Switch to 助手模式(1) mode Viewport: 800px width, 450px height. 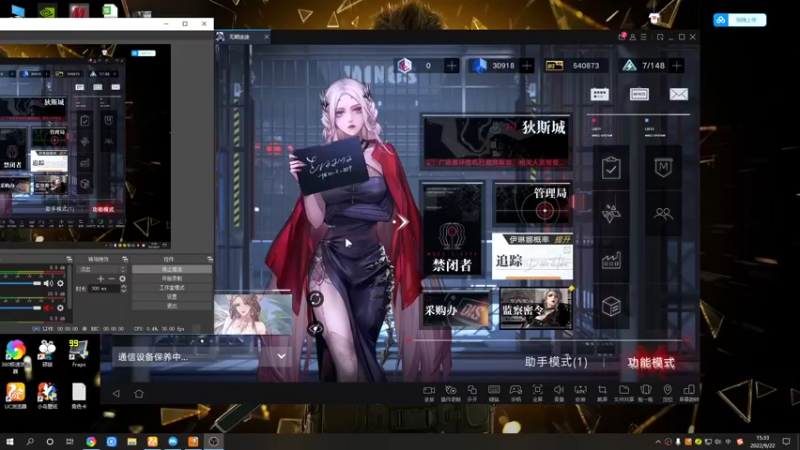pyautogui.click(x=556, y=362)
